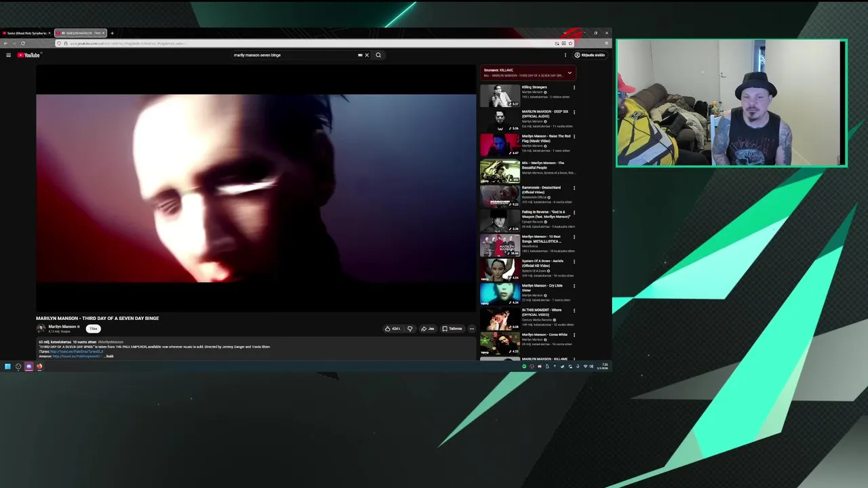Open options menu for Killing Strangers
Screen dimensions: 868x488
pyautogui.click(x=574, y=87)
